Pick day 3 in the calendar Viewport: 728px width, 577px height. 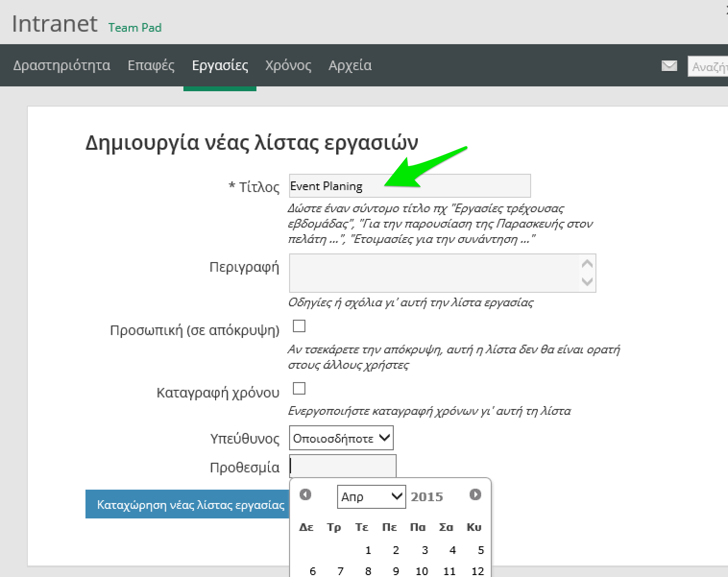425,550
